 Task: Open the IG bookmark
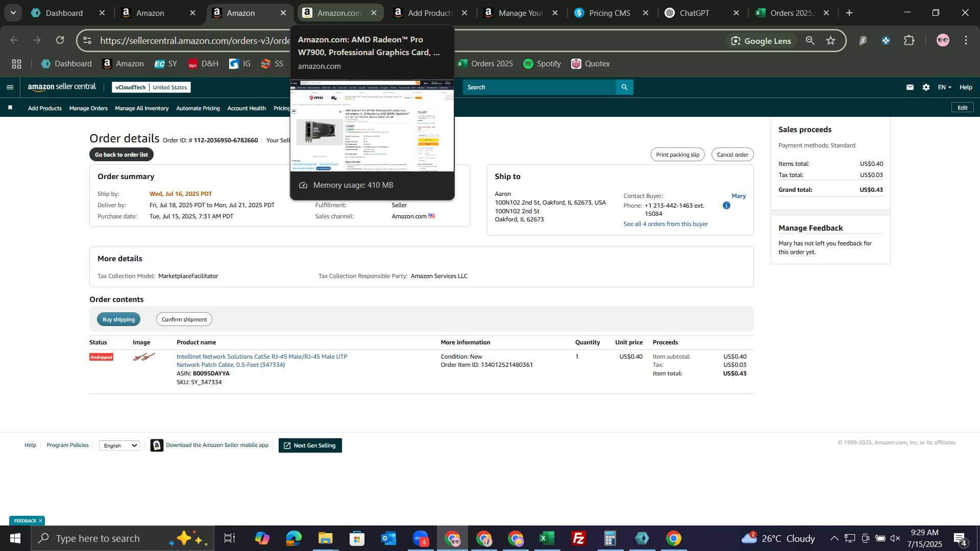pyautogui.click(x=240, y=64)
